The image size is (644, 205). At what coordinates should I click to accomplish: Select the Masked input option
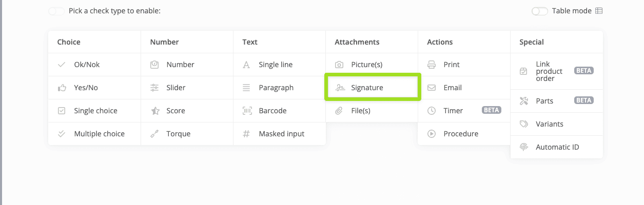coord(281,134)
